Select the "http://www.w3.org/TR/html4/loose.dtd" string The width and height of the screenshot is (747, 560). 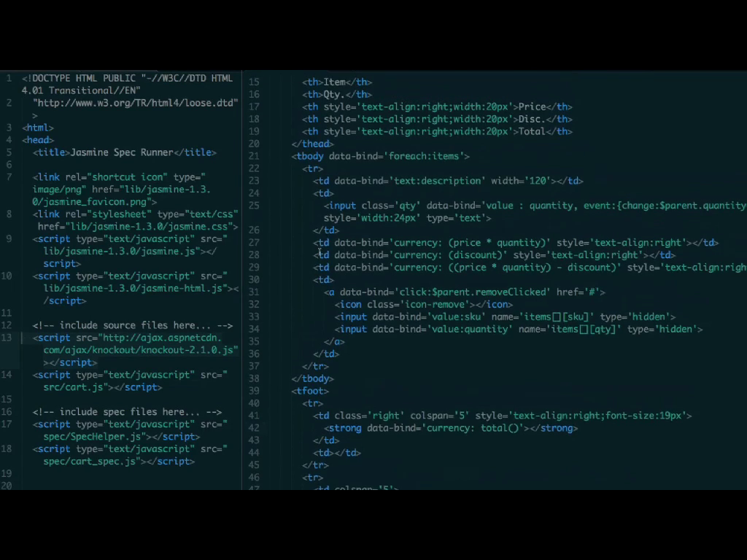click(135, 103)
